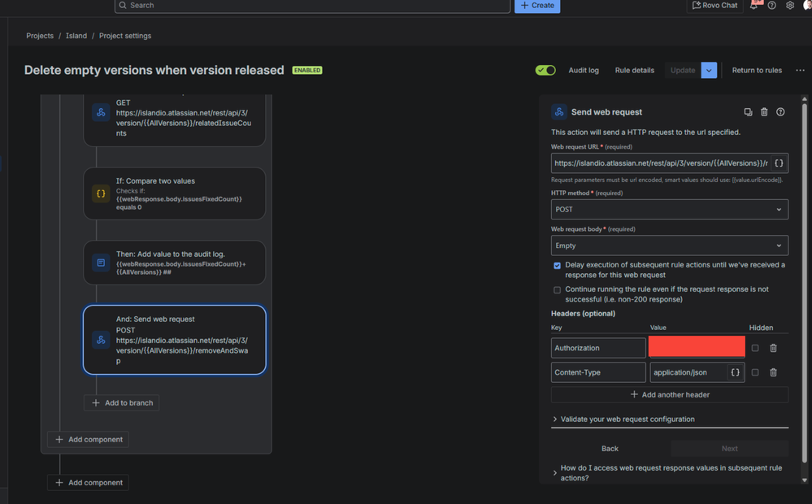Click the copy component icon in Send web request panel
This screenshot has width=812, height=504.
748,112
